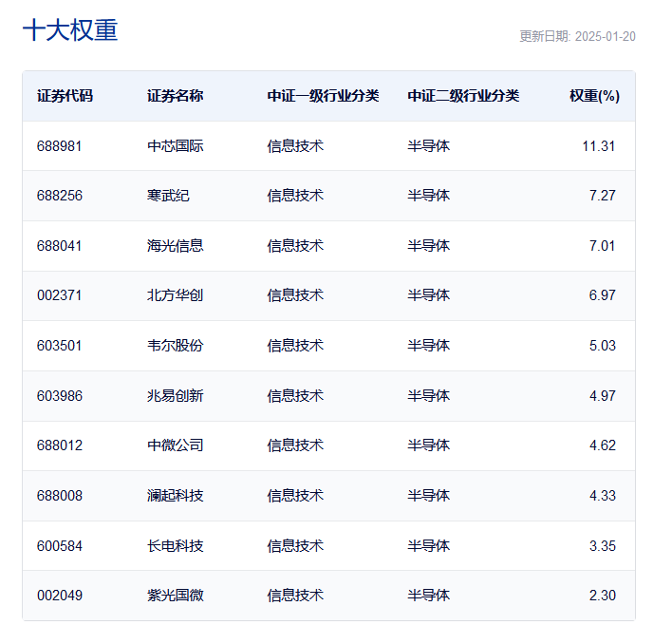Select the name 海光信息

[176, 246]
